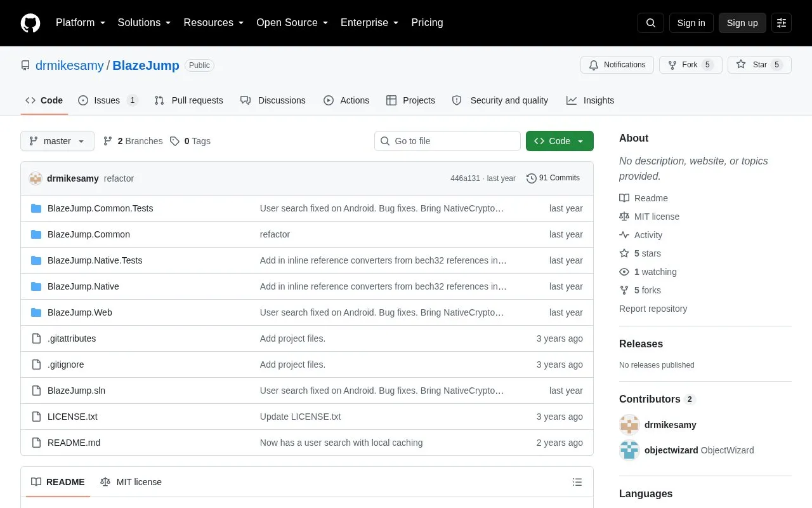The image size is (812, 508).
Task: Click the .gitattributes file icon
Action: click(x=36, y=338)
